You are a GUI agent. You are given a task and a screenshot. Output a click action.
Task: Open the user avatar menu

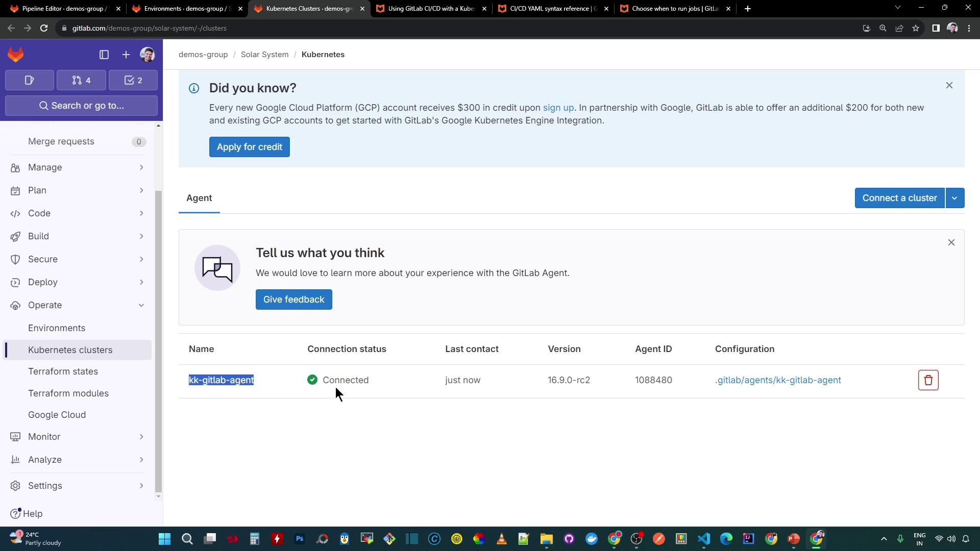[148, 55]
